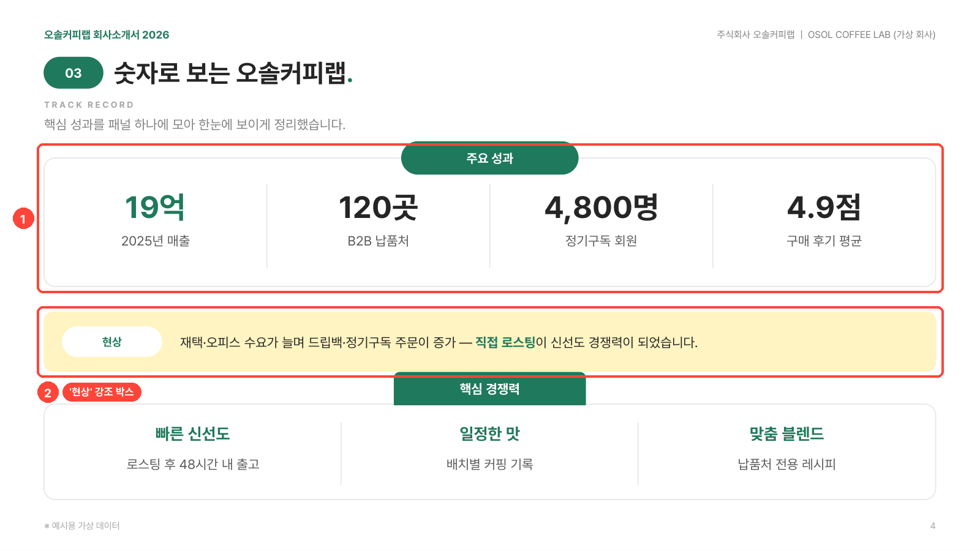Select the '120곳' figure
The width and height of the screenshot is (980, 551).
click(x=379, y=208)
